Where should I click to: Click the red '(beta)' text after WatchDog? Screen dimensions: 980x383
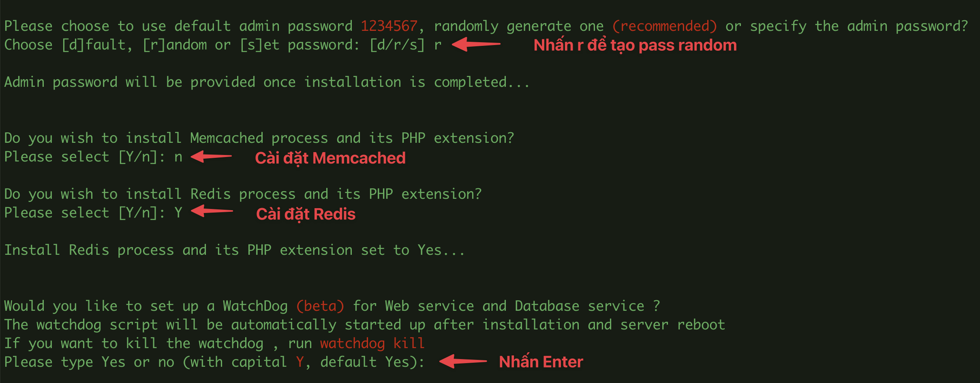coord(320,306)
